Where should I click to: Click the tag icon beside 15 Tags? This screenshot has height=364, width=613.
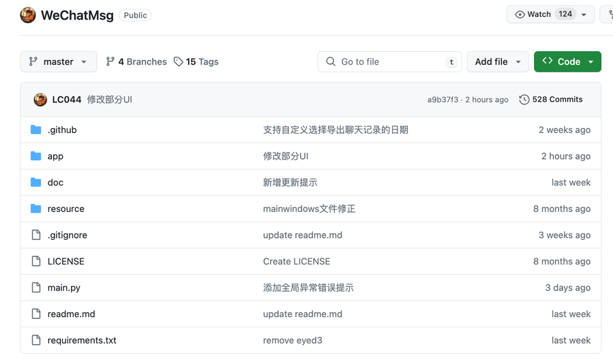click(x=178, y=62)
